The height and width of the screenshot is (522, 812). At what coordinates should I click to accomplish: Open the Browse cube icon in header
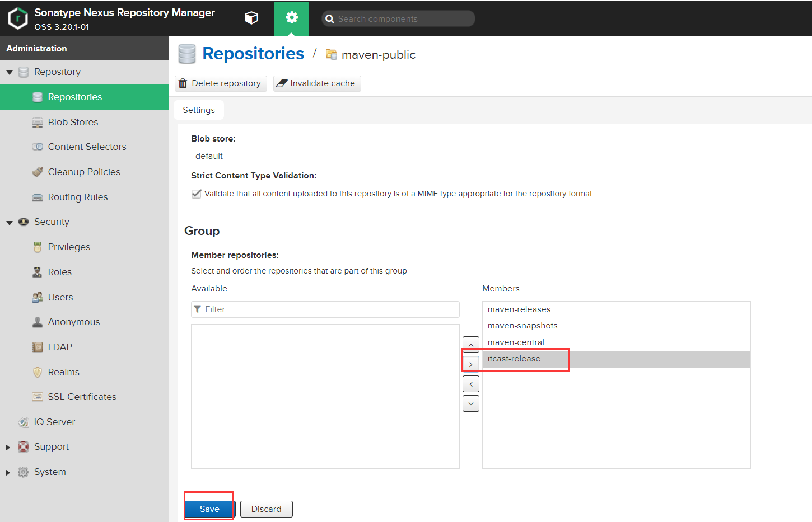[251, 18]
